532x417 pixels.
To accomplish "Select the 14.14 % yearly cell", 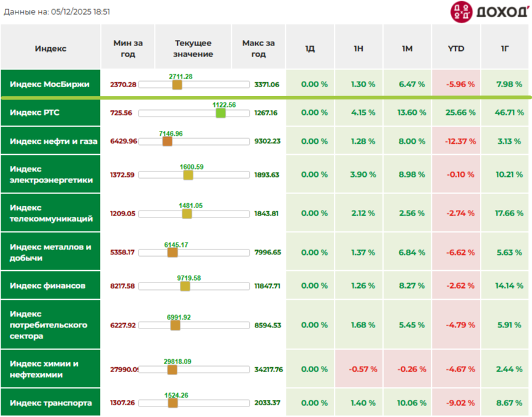I will (x=505, y=286).
